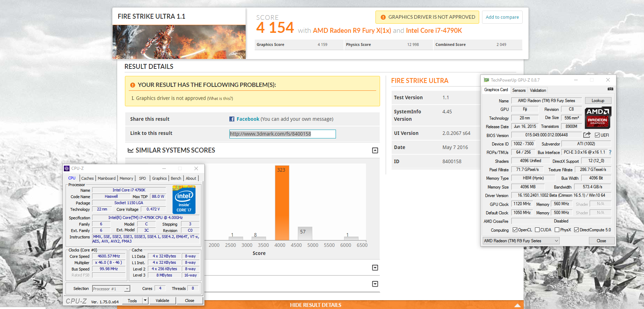Click the Driver Version field in GPU-Z

coord(561,195)
